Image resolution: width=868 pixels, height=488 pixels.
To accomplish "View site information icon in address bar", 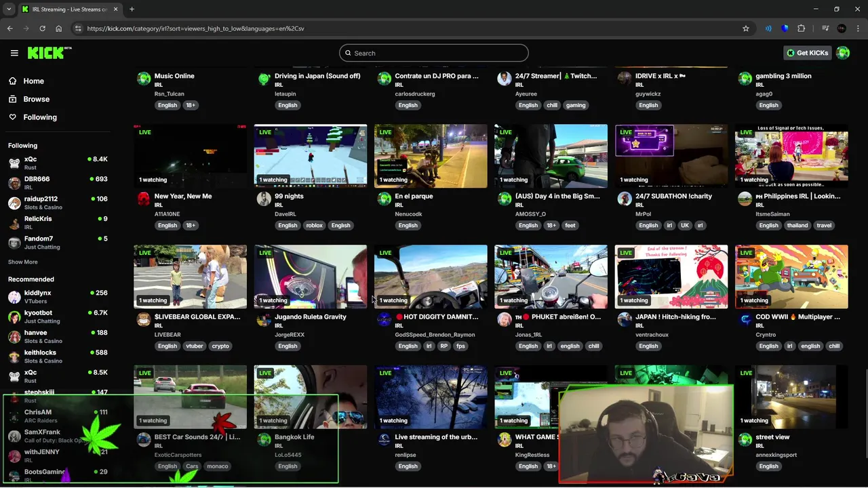I will (x=78, y=28).
